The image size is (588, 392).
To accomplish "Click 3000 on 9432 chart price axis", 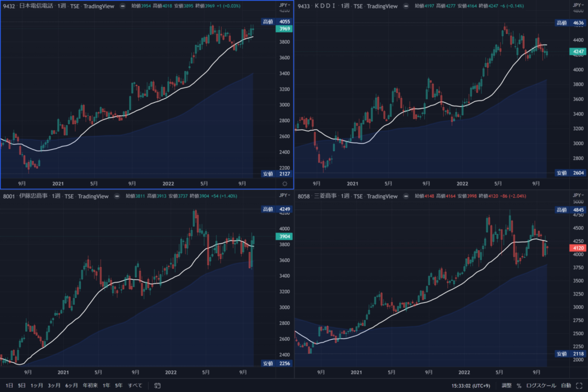I will tap(285, 105).
